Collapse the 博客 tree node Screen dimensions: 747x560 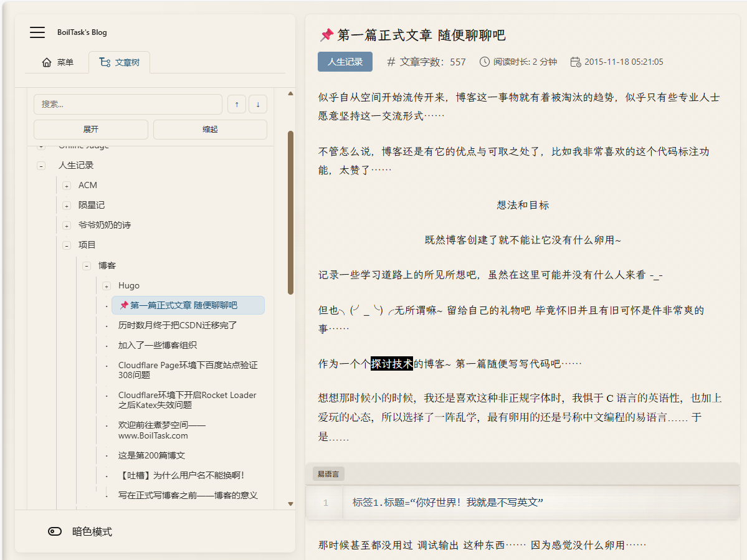coord(86,265)
